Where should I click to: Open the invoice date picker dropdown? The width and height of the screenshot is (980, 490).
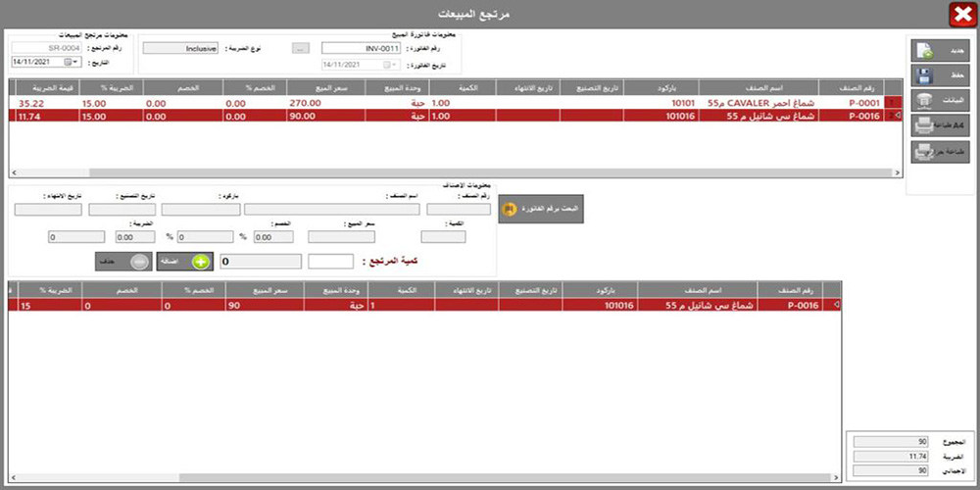click(x=394, y=65)
